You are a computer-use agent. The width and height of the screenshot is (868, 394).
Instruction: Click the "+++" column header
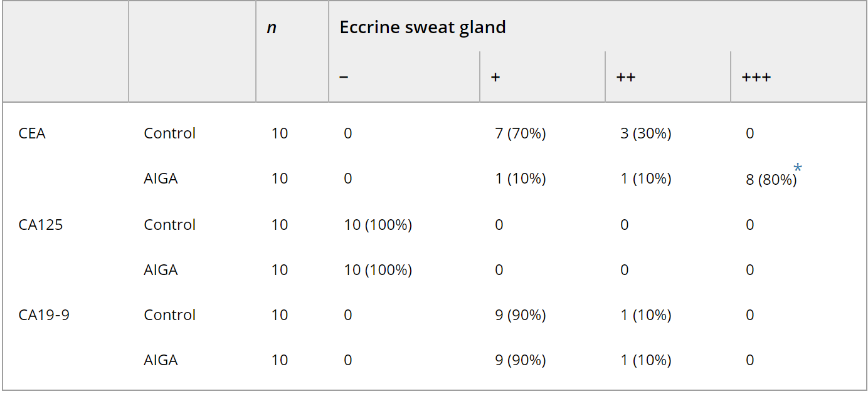[x=756, y=77]
